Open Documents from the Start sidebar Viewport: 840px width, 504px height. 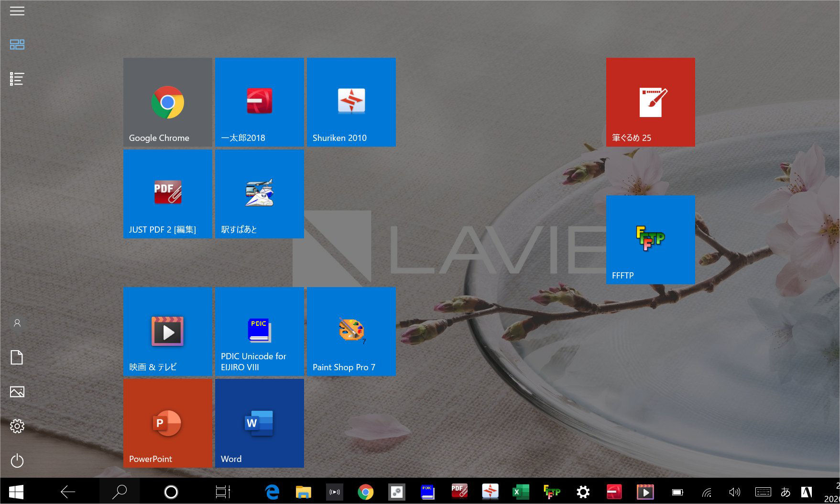[17, 357]
